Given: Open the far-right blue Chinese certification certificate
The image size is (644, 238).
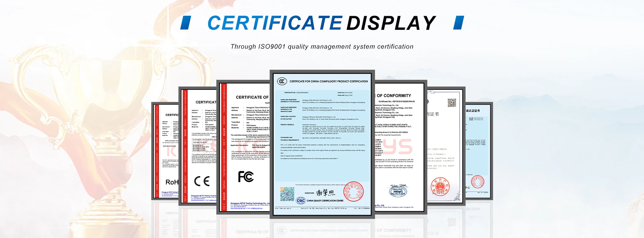Looking at the screenshot, I should (x=479, y=151).
